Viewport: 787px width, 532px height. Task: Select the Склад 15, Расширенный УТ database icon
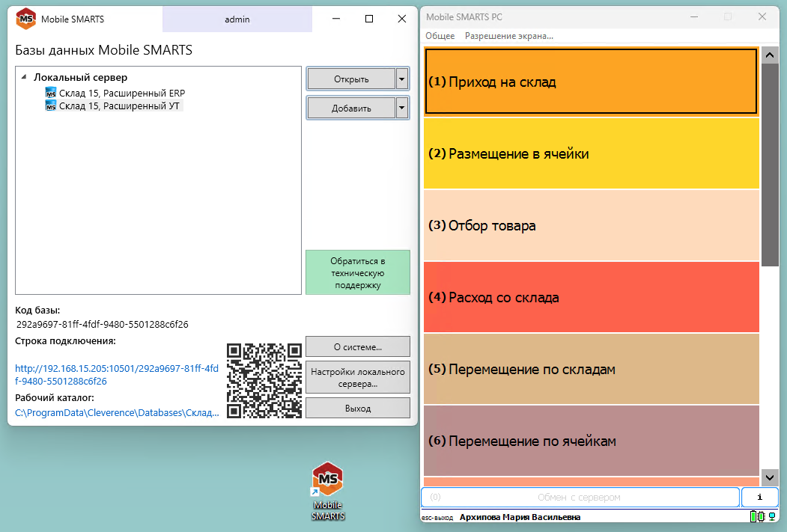point(50,106)
